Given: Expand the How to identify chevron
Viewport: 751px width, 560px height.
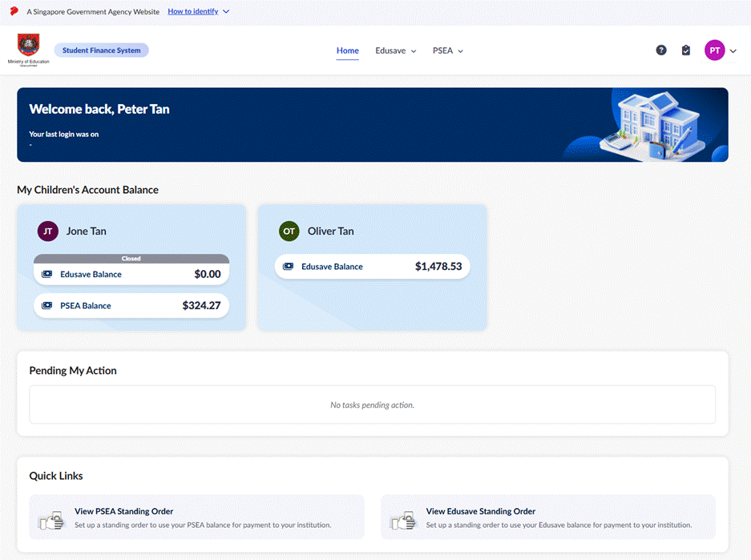Looking at the screenshot, I should click(226, 11).
